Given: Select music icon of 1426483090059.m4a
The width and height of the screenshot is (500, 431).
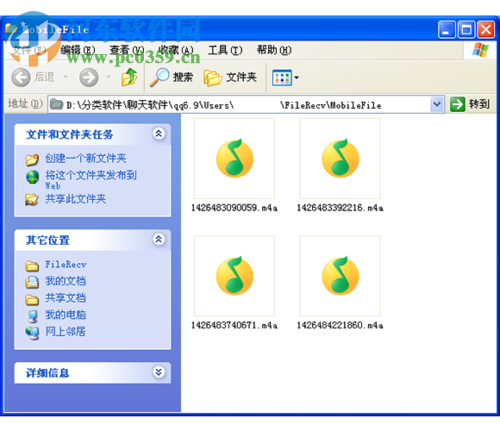Looking at the screenshot, I should (235, 158).
